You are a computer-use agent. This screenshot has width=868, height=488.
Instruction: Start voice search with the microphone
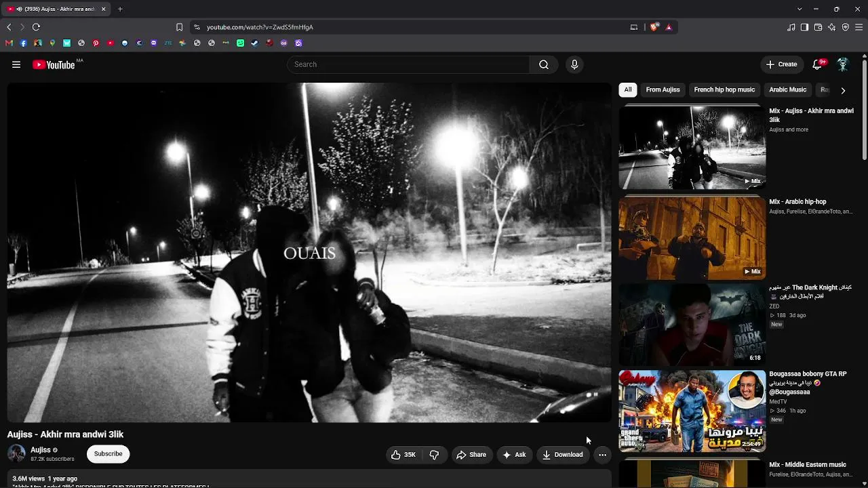tap(574, 64)
